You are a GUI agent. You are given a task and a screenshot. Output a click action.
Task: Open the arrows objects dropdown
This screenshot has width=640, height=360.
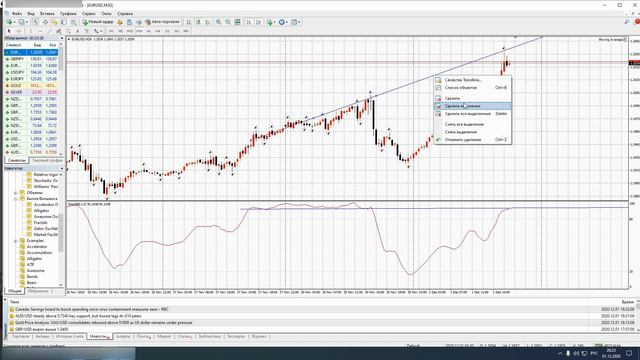click(98, 31)
